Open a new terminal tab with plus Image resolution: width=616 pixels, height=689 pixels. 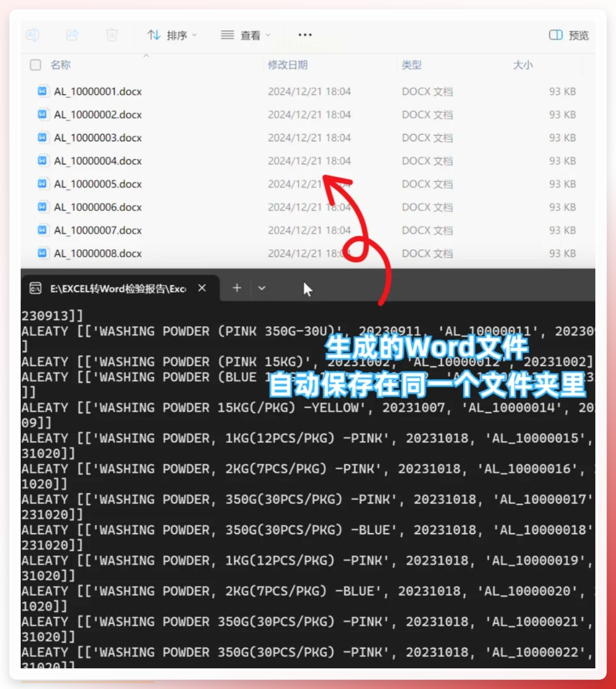click(237, 288)
